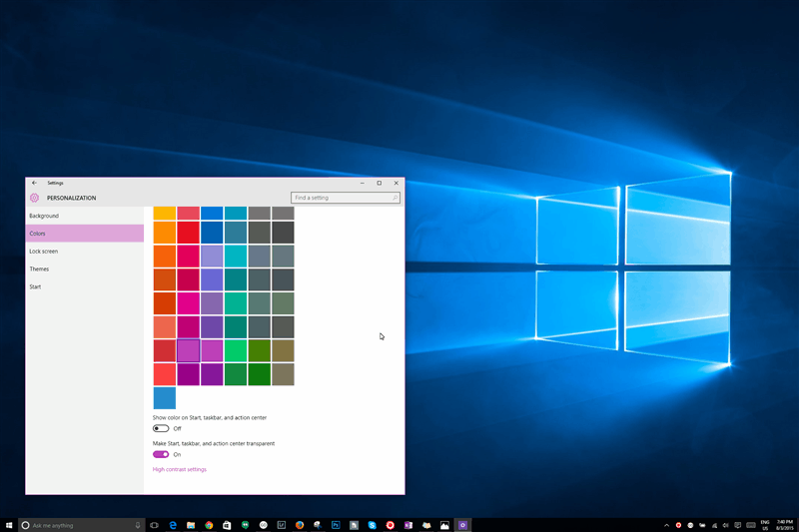
Task: Click the Find a setting search box
Action: (345, 198)
